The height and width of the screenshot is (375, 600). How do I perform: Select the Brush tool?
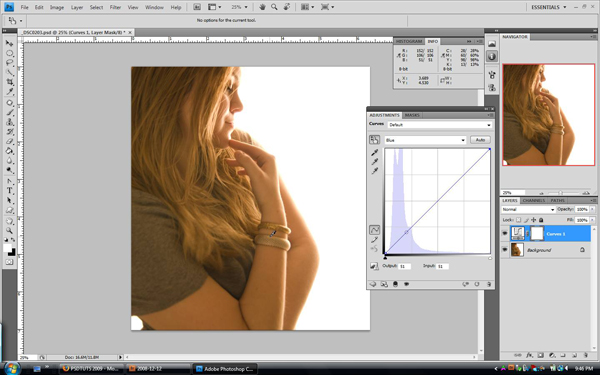pos(10,112)
